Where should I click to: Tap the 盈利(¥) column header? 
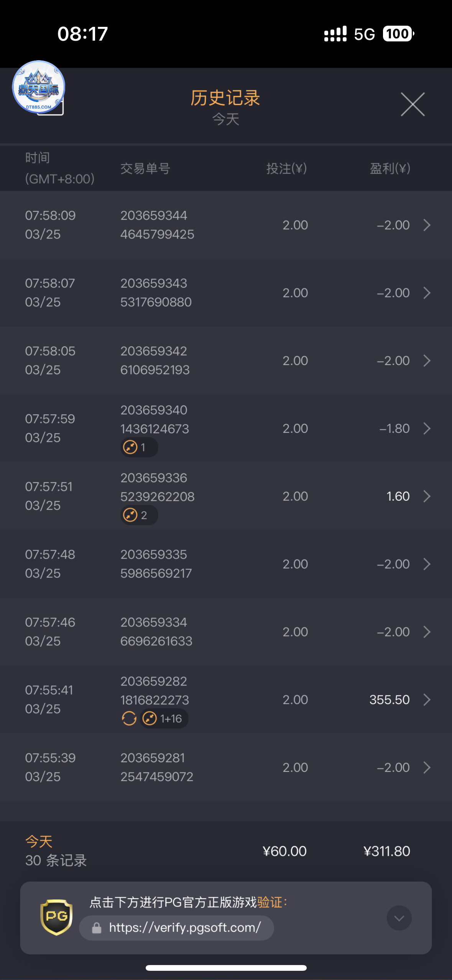pos(390,168)
